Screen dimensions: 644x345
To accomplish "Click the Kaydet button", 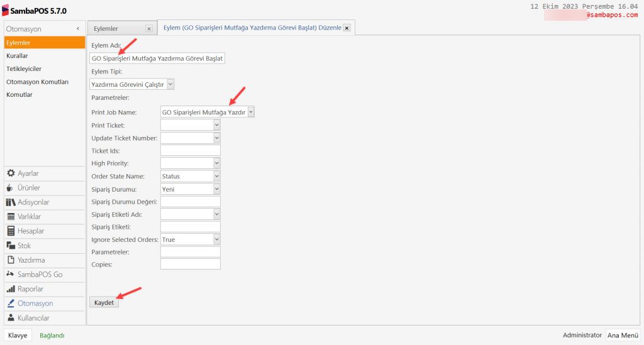I will click(x=104, y=302).
